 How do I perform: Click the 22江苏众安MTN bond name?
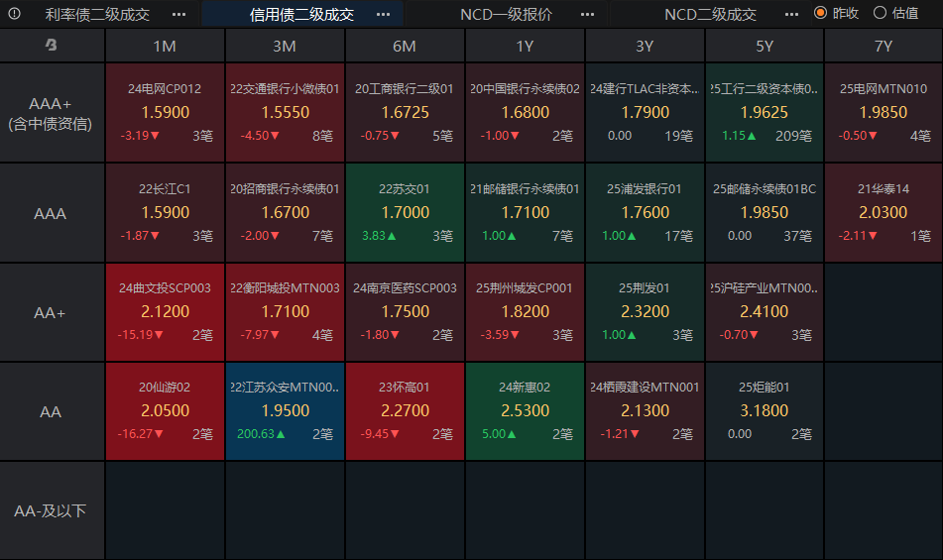(285, 388)
